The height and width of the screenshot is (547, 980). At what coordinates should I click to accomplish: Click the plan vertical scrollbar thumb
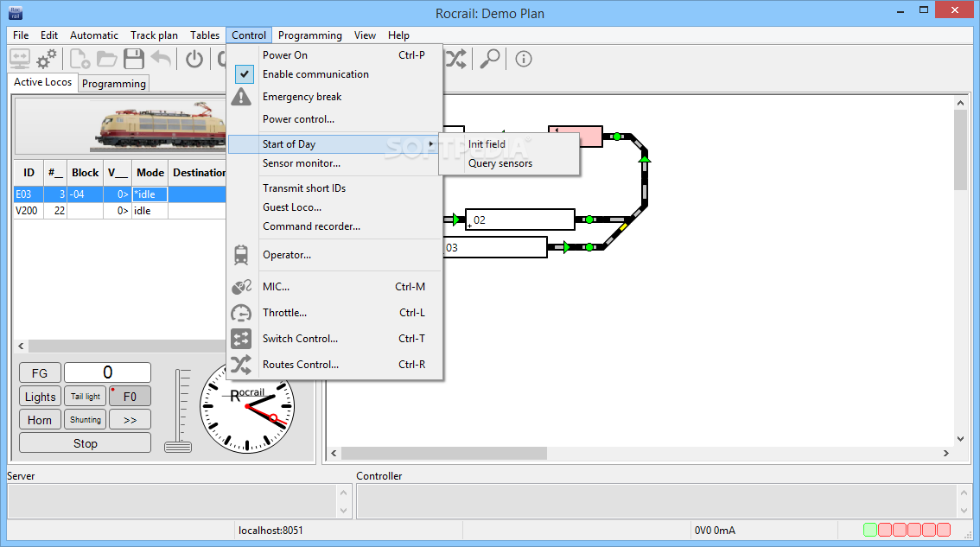coord(960,150)
